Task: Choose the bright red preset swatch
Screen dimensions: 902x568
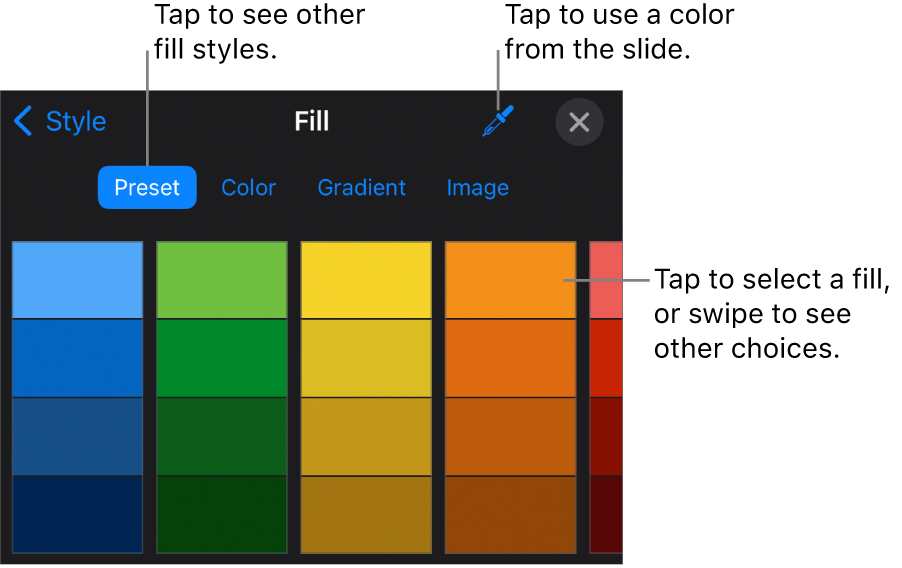Action: (x=606, y=358)
